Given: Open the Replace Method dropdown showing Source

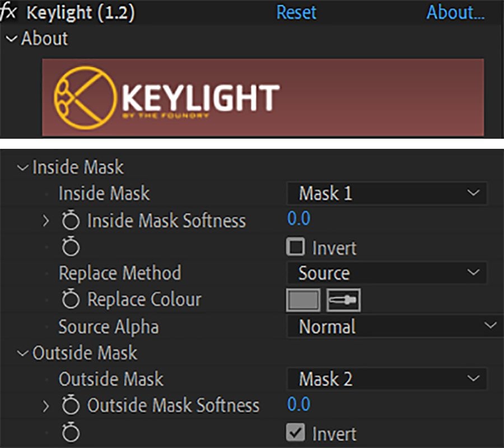Looking at the screenshot, I should click(x=386, y=273).
